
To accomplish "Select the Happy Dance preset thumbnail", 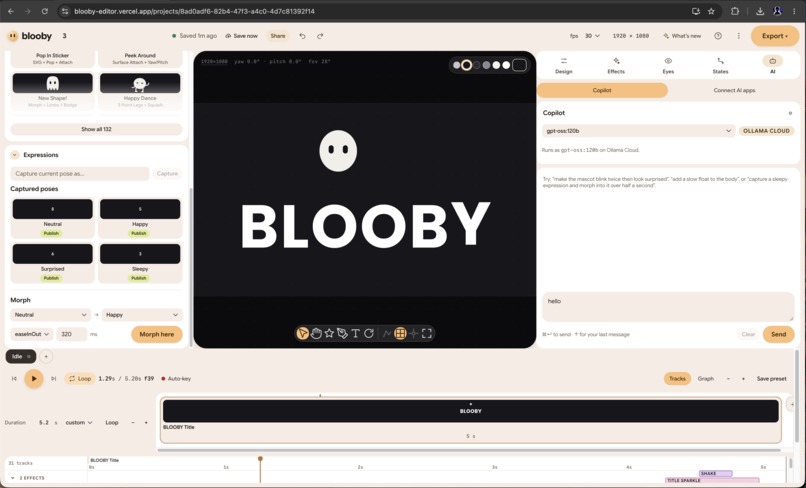I will click(140, 84).
